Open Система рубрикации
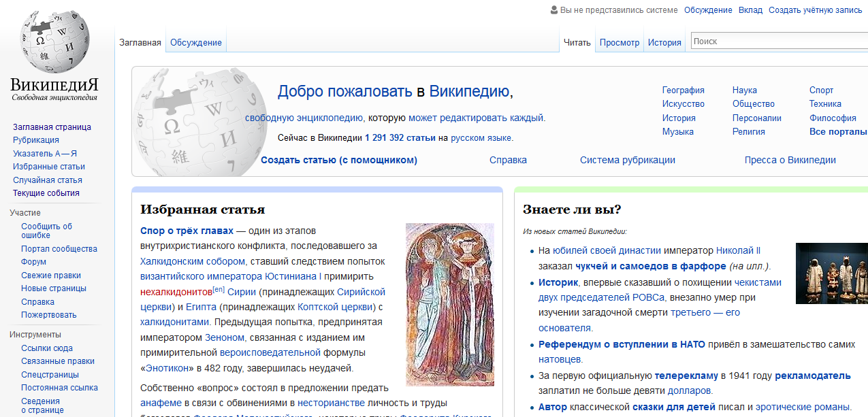Viewport: 868px width, 417px height. point(628,161)
